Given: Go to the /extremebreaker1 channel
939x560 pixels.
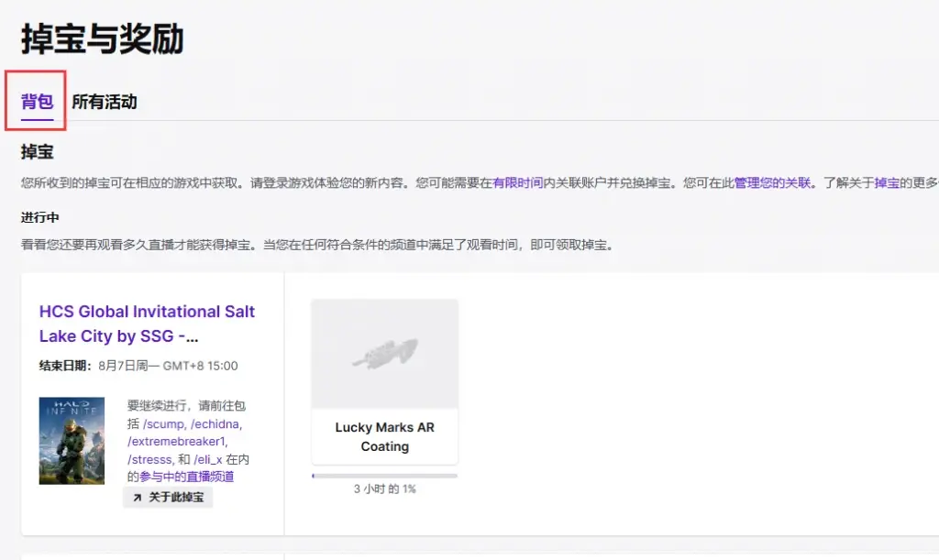Looking at the screenshot, I should (x=177, y=441).
